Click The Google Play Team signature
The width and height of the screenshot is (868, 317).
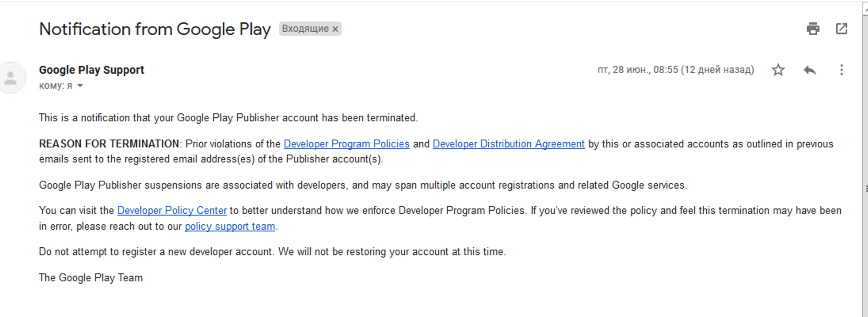click(91, 278)
